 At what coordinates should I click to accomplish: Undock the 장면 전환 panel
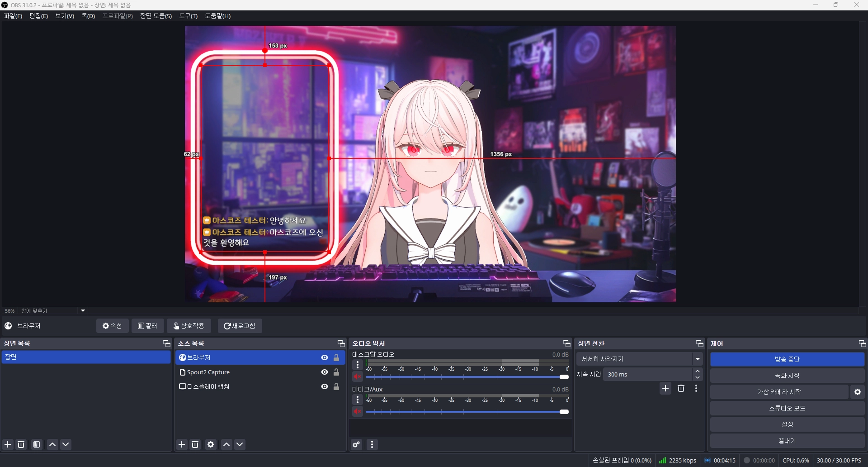(699, 343)
